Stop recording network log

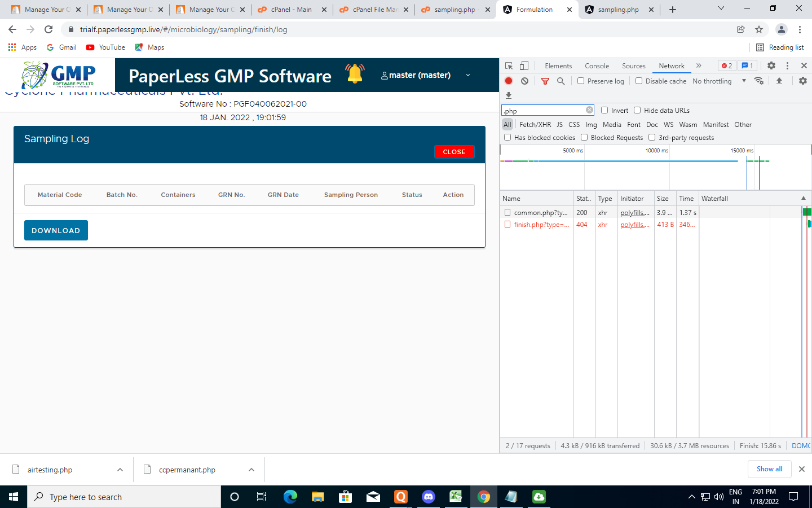click(509, 81)
